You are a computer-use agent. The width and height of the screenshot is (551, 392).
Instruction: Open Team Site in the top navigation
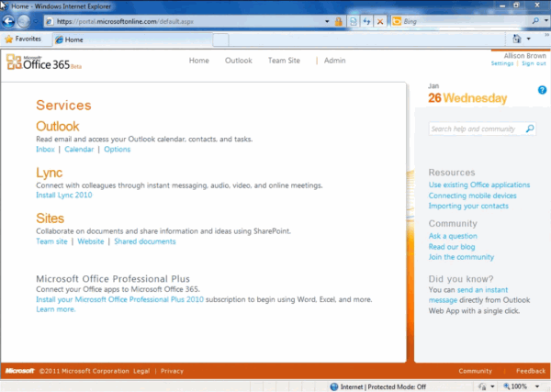point(284,61)
